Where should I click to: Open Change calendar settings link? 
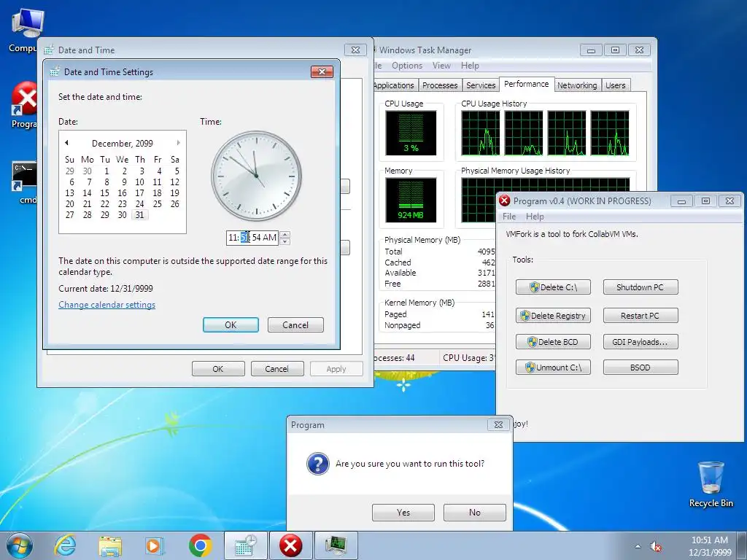coord(107,305)
